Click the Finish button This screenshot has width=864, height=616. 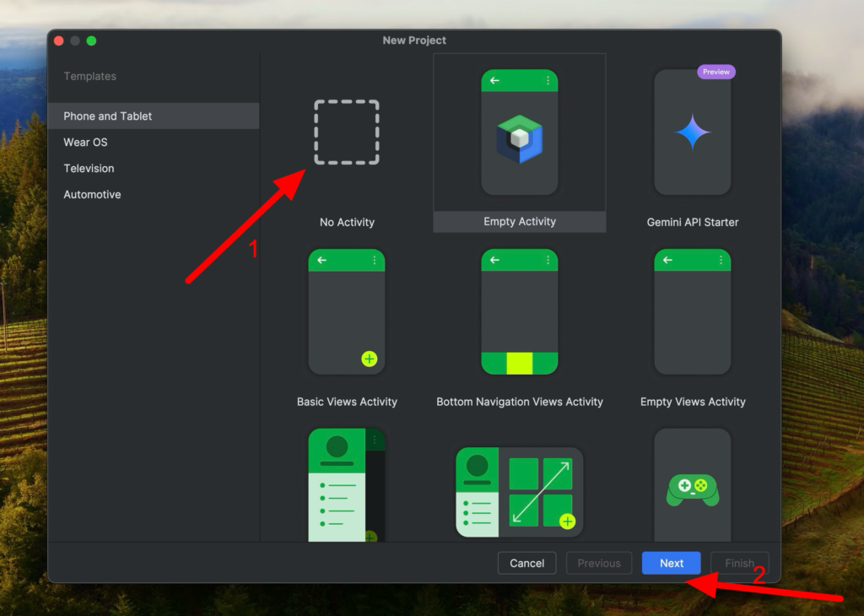tap(739, 564)
